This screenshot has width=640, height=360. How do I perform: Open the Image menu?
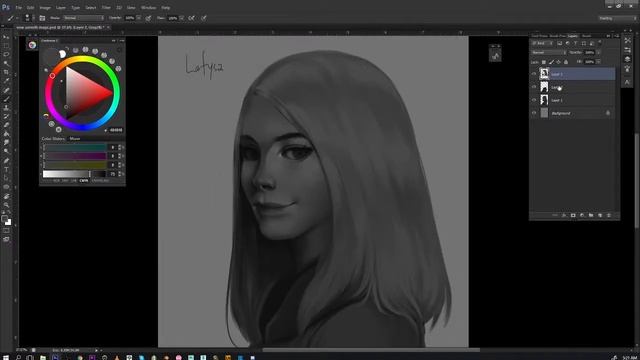tap(45, 8)
